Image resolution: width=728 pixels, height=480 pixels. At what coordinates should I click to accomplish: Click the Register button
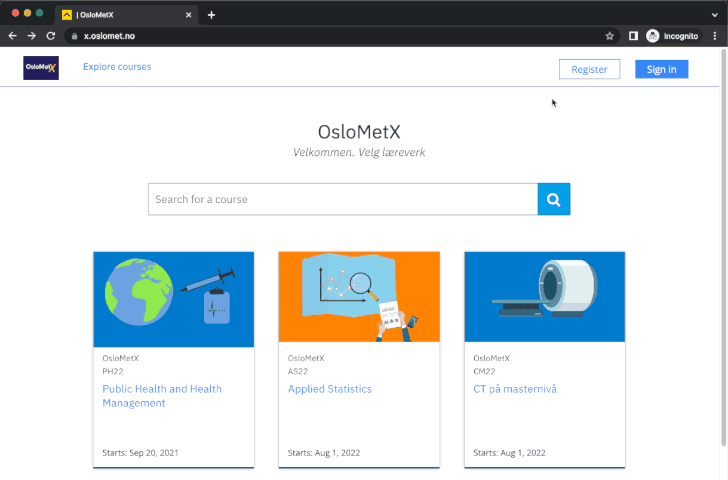[589, 69]
